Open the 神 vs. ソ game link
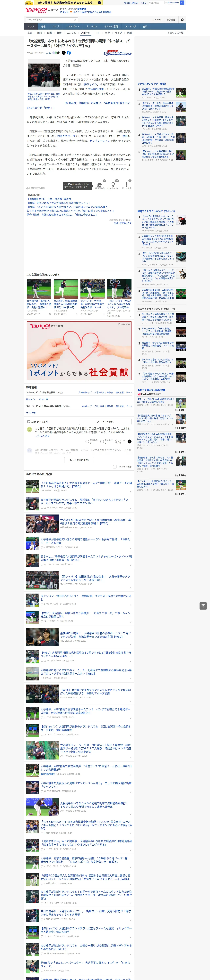The height and width of the screenshot is (980, 210). click(31, 399)
